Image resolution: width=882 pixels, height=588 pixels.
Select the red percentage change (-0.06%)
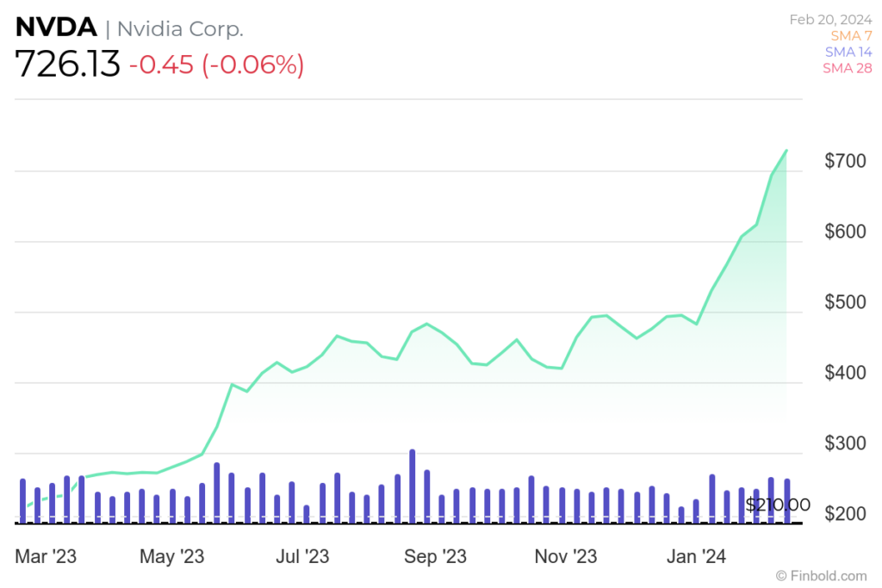pos(251,65)
